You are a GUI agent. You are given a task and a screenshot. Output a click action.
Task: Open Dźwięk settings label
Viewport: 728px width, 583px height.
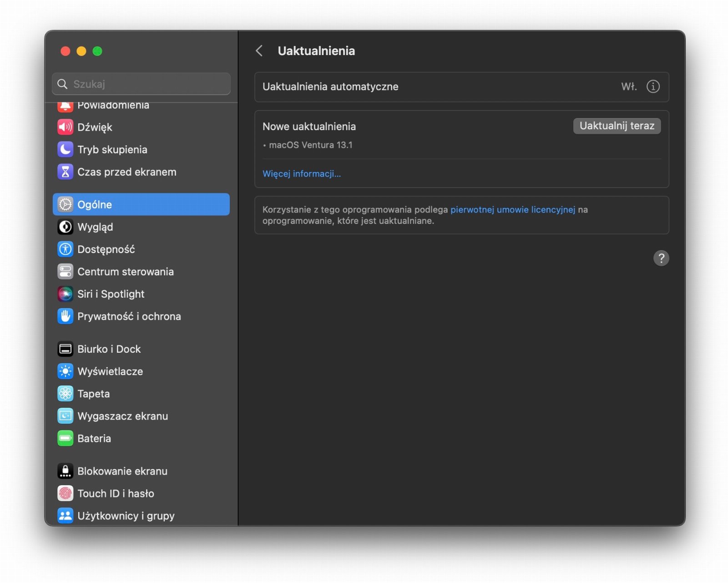tap(95, 127)
